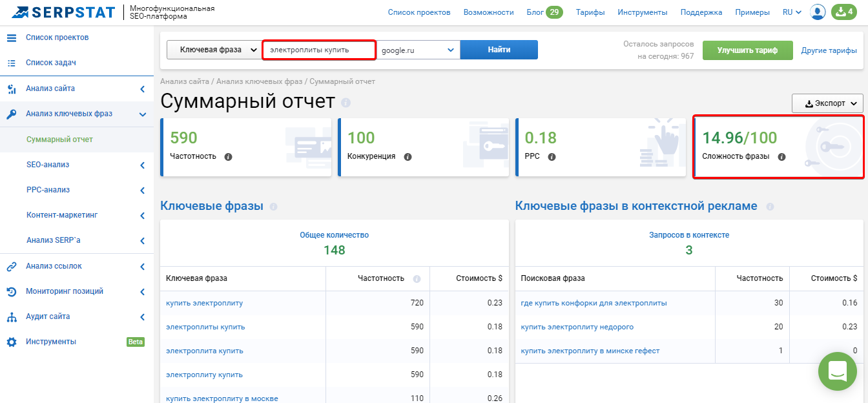Click the gear icon beside Инструменты
The height and width of the screenshot is (403, 868).
11,342
